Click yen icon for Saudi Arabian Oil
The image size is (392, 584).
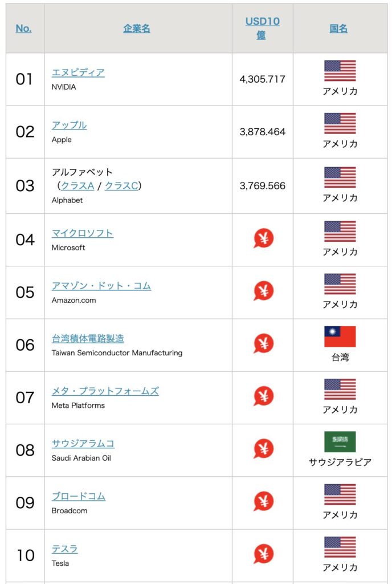(x=263, y=449)
